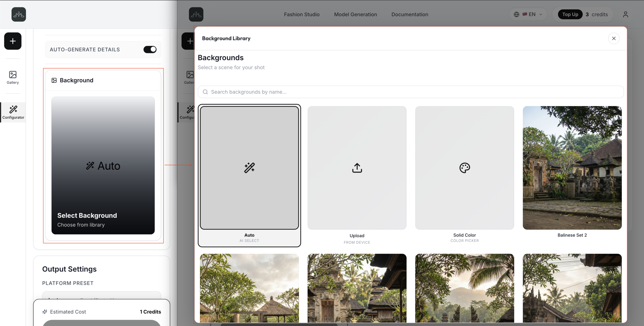Click the app logo in the right window header
The width and height of the screenshot is (644, 326).
click(196, 14)
